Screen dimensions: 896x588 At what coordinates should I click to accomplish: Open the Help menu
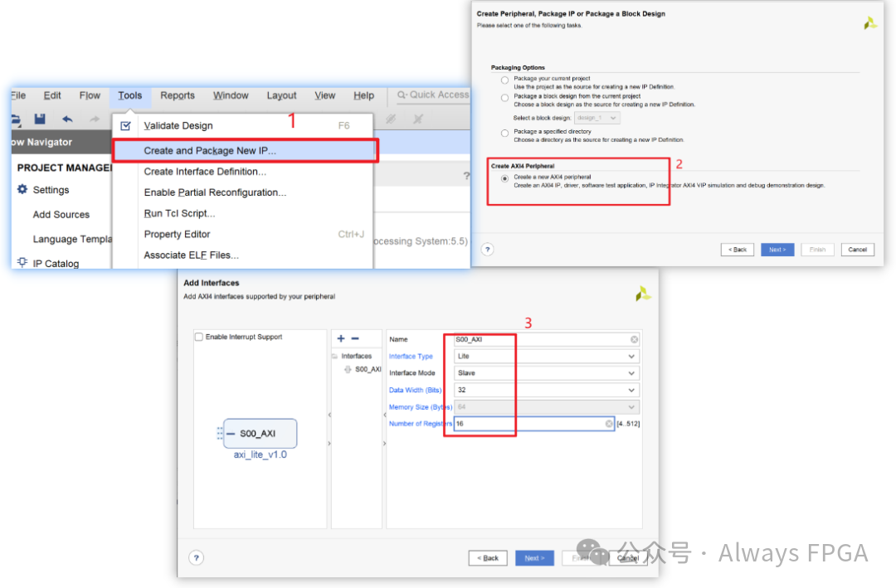coord(363,95)
